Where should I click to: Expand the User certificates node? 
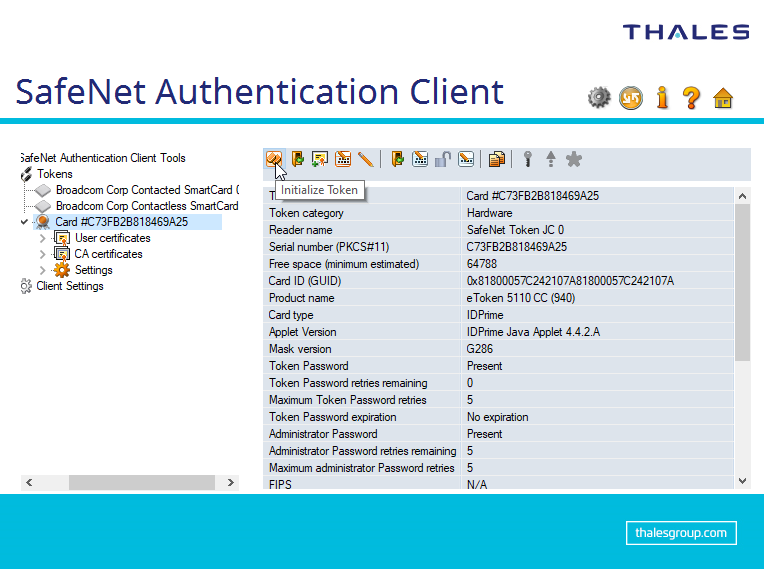[42, 238]
